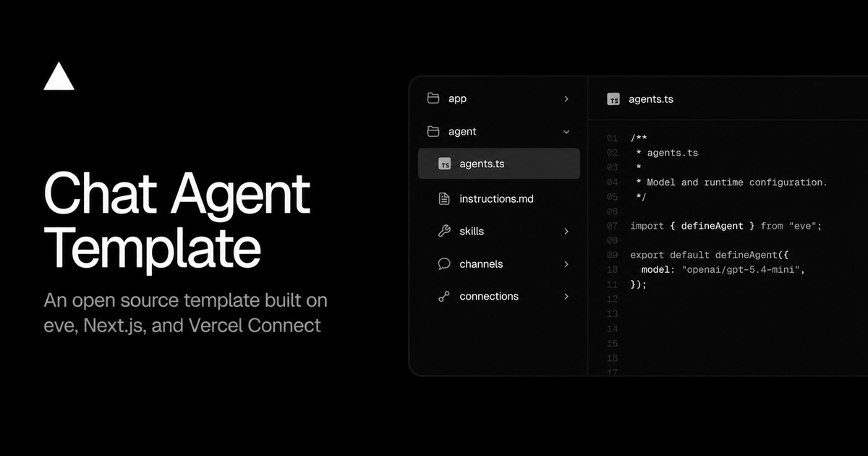This screenshot has height=456, width=868.
Task: Click the wrench icon next to skills
Action: tap(445, 232)
